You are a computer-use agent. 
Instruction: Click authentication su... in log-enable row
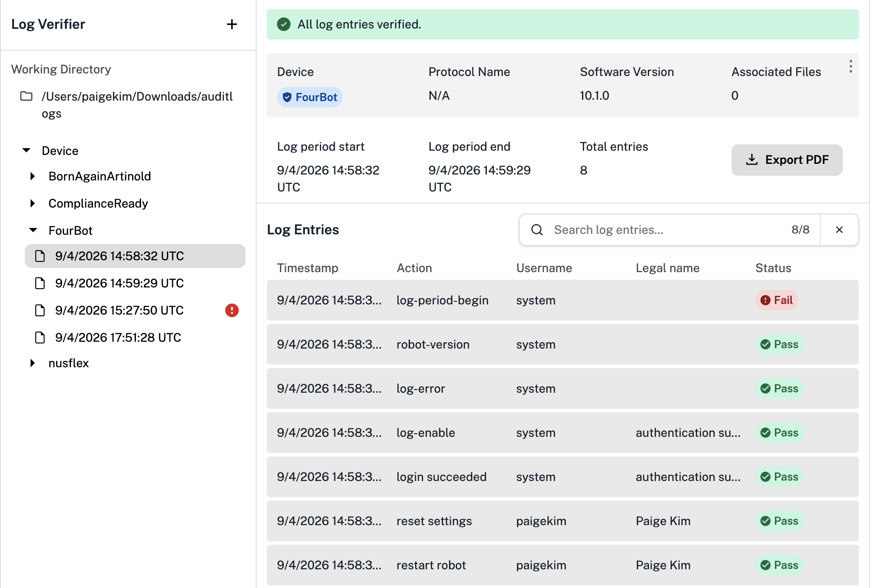tap(688, 433)
